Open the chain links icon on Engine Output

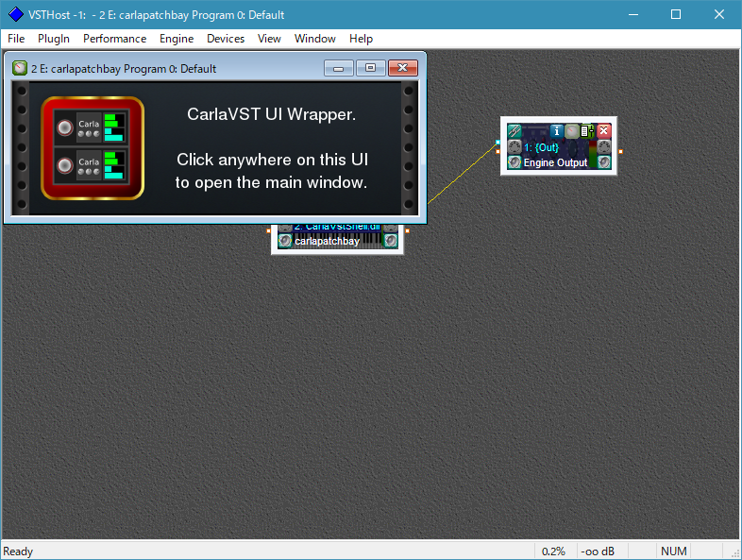coord(514,130)
